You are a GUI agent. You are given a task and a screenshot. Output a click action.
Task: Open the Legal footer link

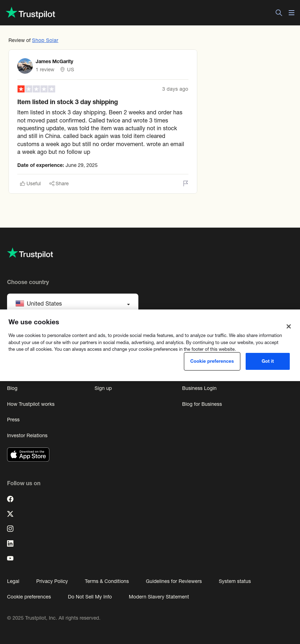[x=13, y=581]
